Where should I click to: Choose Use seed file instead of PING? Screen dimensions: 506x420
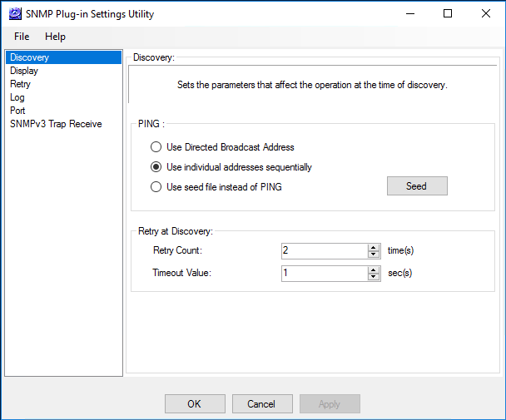(x=156, y=187)
